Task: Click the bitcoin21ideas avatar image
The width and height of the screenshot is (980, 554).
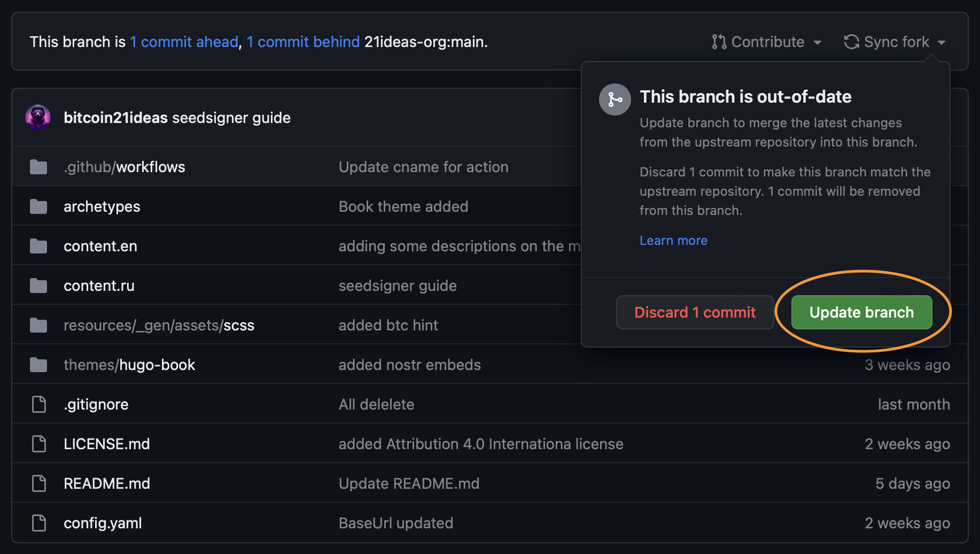Action: pyautogui.click(x=38, y=118)
